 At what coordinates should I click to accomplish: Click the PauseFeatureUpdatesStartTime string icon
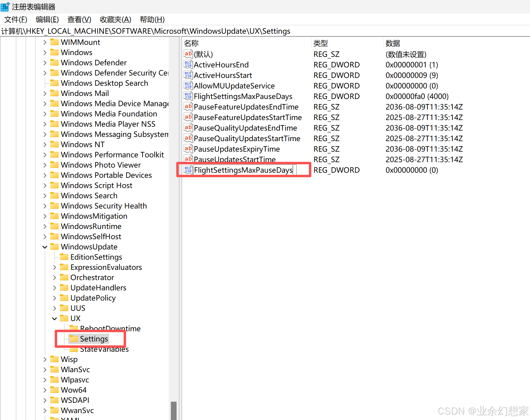188,117
